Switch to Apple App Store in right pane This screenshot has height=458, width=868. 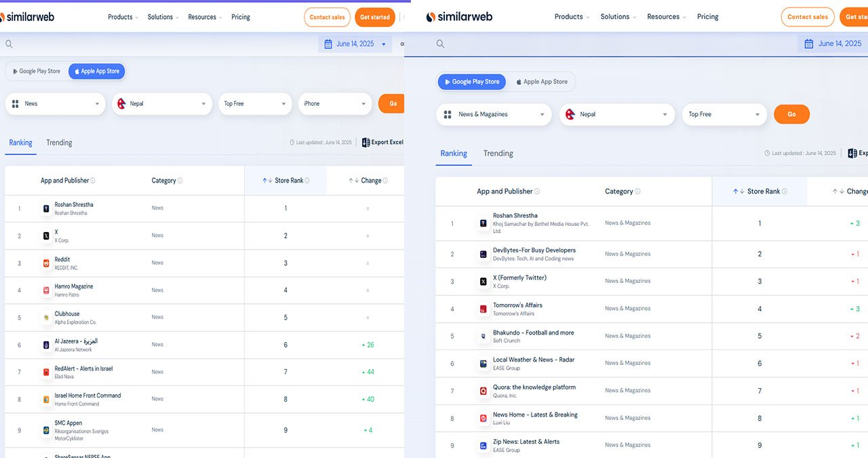tap(542, 81)
